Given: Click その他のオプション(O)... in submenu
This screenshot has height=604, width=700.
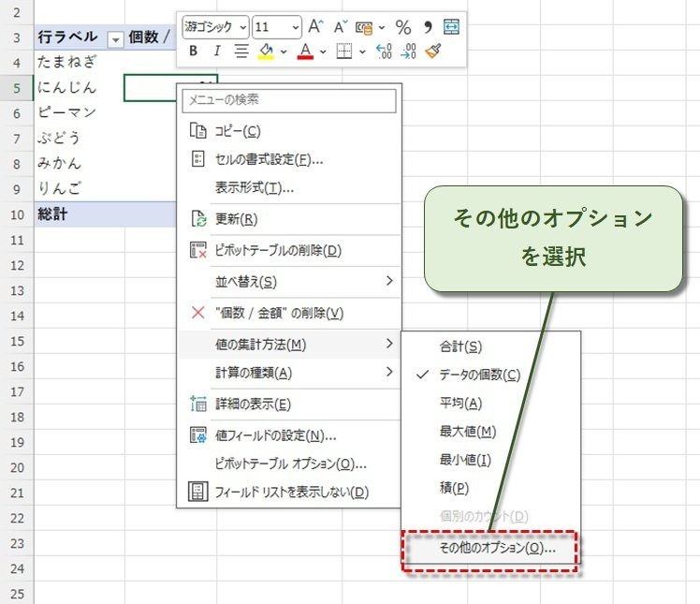Looking at the screenshot, I should (x=490, y=548).
